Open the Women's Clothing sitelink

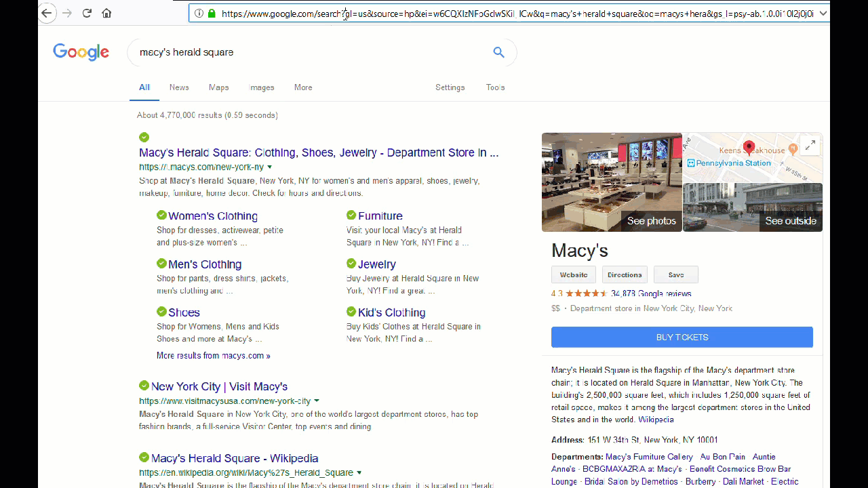pos(213,216)
